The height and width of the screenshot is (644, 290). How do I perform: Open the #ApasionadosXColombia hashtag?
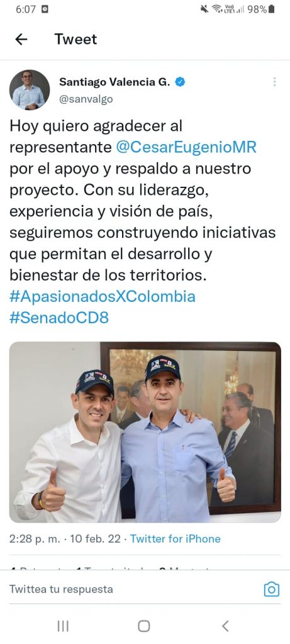(x=103, y=297)
